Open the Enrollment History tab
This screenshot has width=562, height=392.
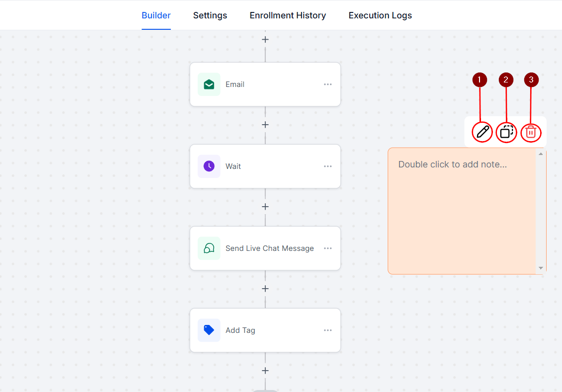(x=288, y=15)
